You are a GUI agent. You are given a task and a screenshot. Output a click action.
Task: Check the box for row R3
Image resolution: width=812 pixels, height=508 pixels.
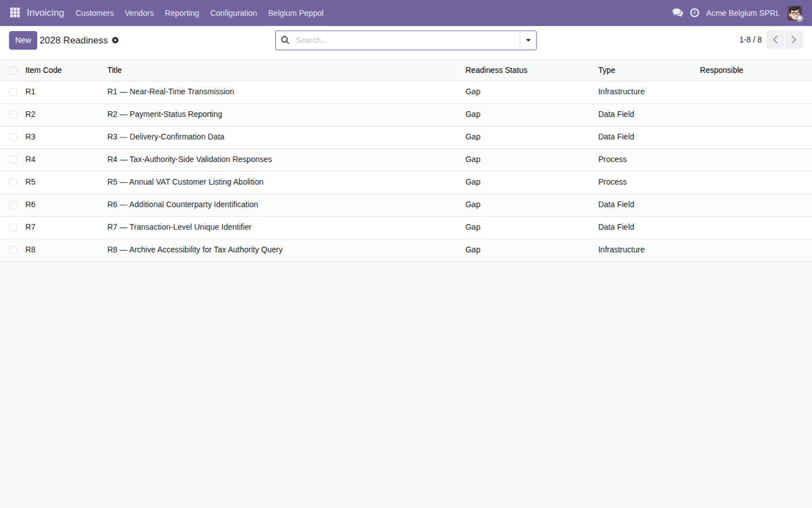(13, 137)
